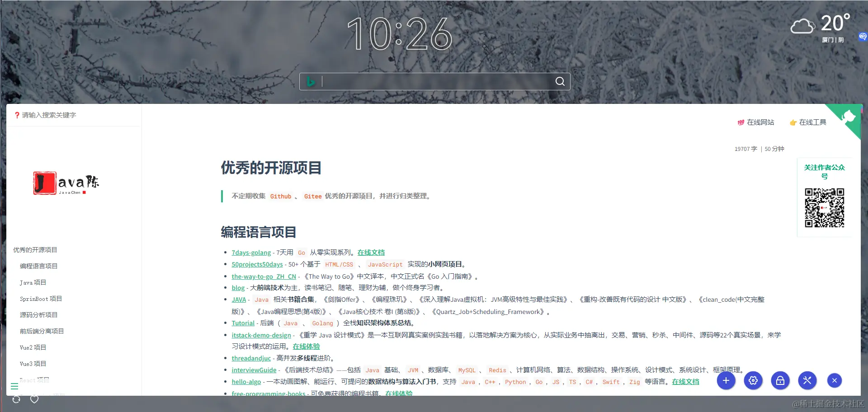This screenshot has width=868, height=412.
Task: Click the 优秀的开源项目 page heading
Action: click(x=271, y=168)
